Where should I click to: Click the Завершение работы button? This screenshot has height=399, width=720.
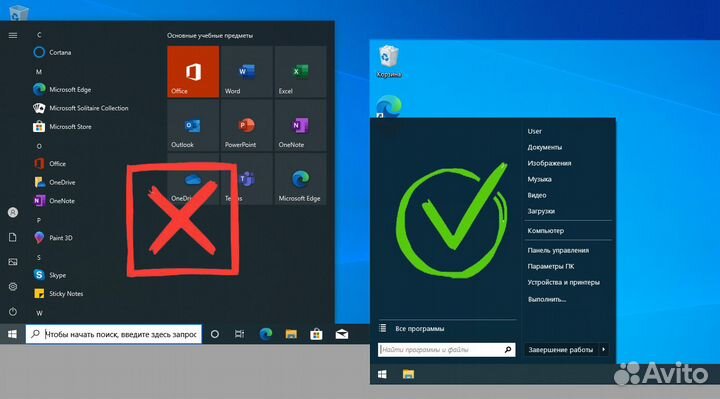[561, 350]
